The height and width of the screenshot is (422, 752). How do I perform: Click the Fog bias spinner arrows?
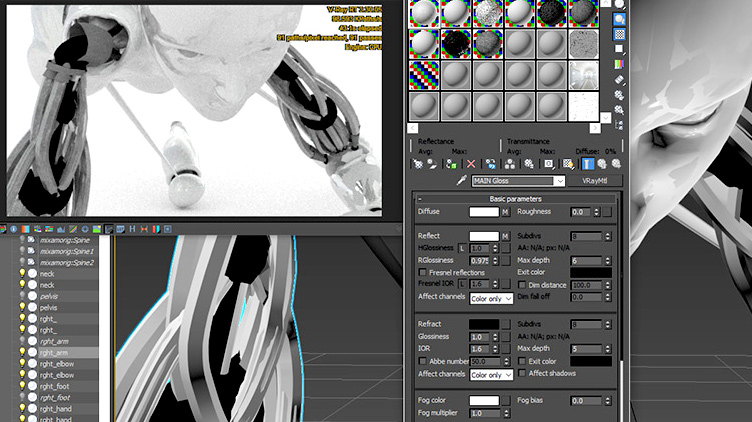point(608,400)
